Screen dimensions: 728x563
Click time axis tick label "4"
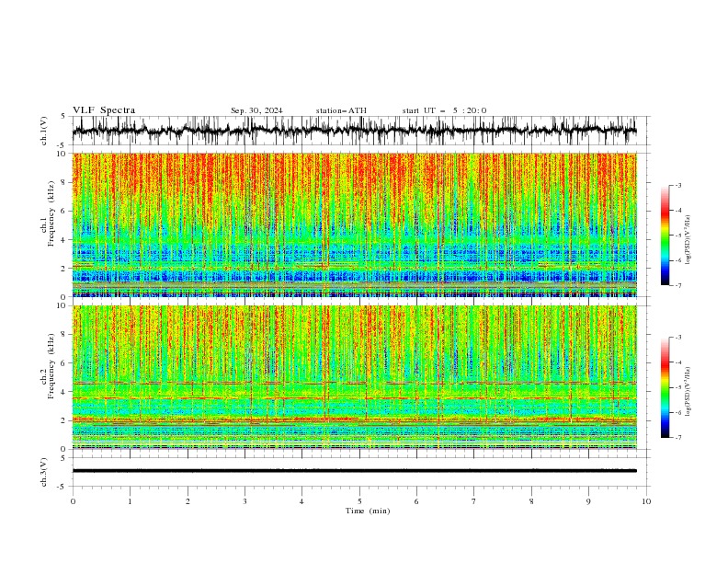pyautogui.click(x=301, y=501)
